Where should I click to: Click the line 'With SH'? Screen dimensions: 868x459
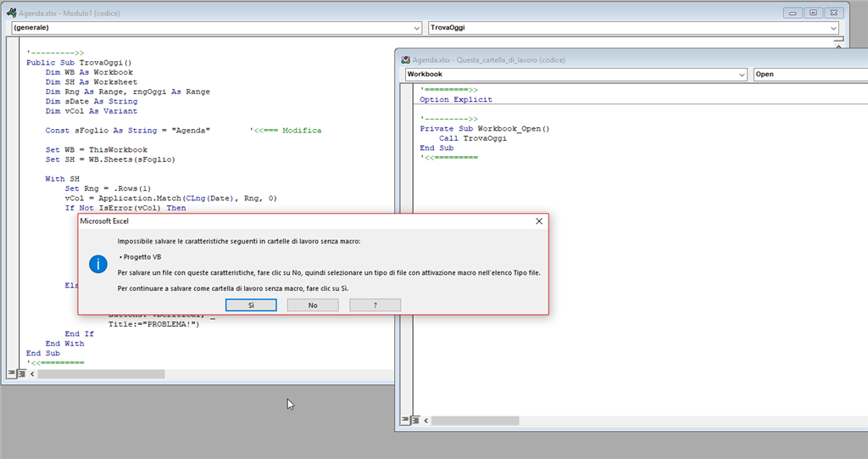63,179
